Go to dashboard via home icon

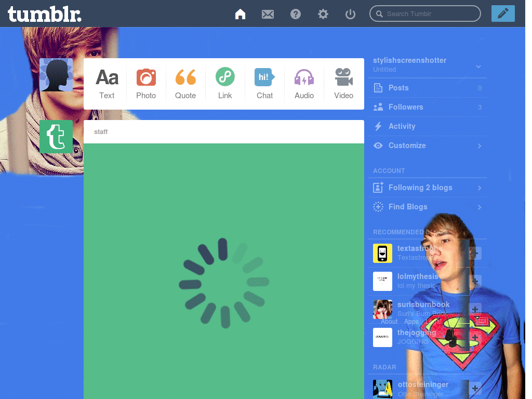point(240,14)
